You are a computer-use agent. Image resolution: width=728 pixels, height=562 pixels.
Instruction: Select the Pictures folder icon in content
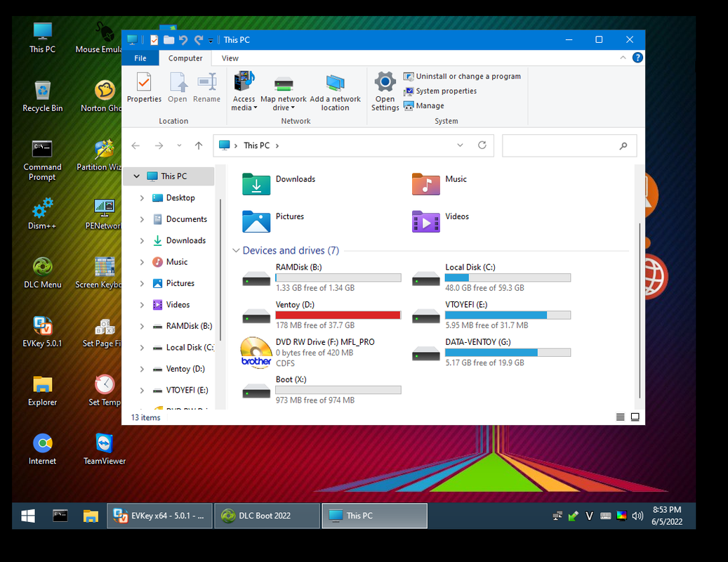[256, 221]
